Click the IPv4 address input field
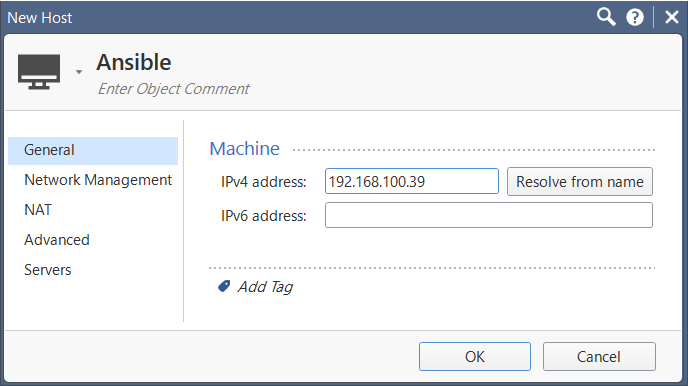 pyautogui.click(x=412, y=181)
